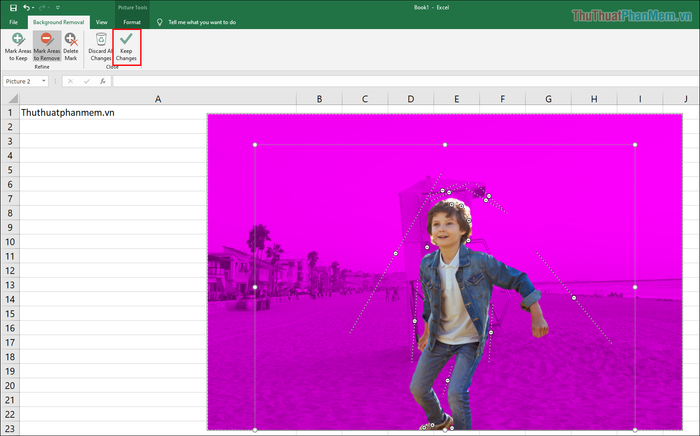The image size is (700, 436).
Task: Select column A header
Action: point(158,99)
